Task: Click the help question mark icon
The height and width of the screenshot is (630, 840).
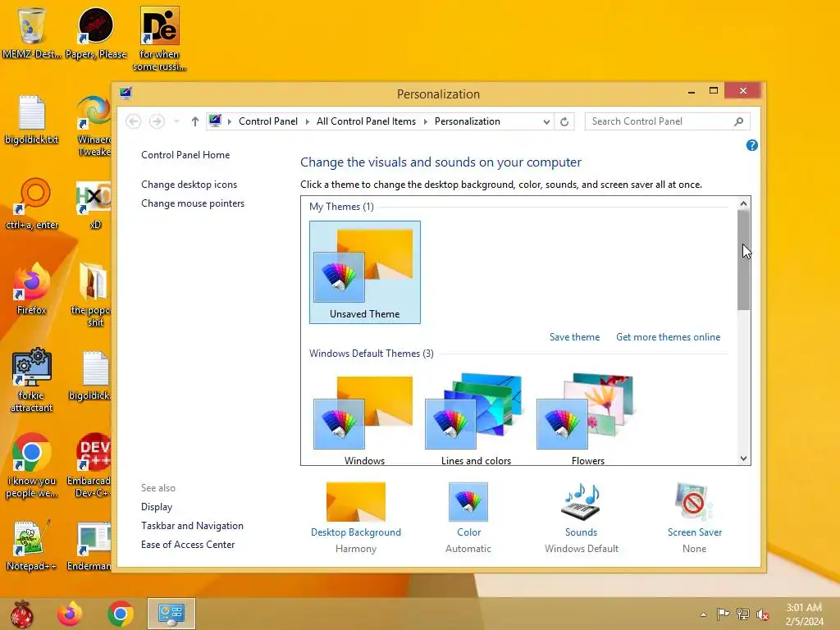Action: 751,145
